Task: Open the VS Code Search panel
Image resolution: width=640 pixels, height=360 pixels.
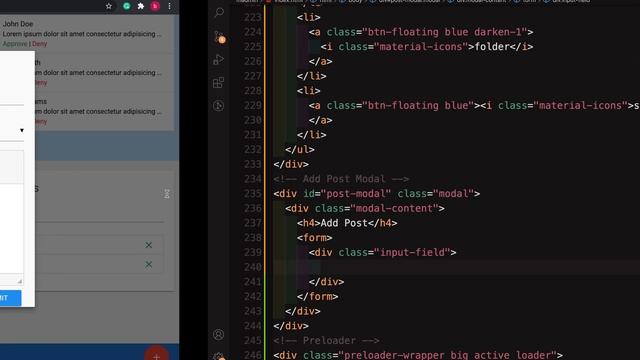Action: pyautogui.click(x=219, y=13)
